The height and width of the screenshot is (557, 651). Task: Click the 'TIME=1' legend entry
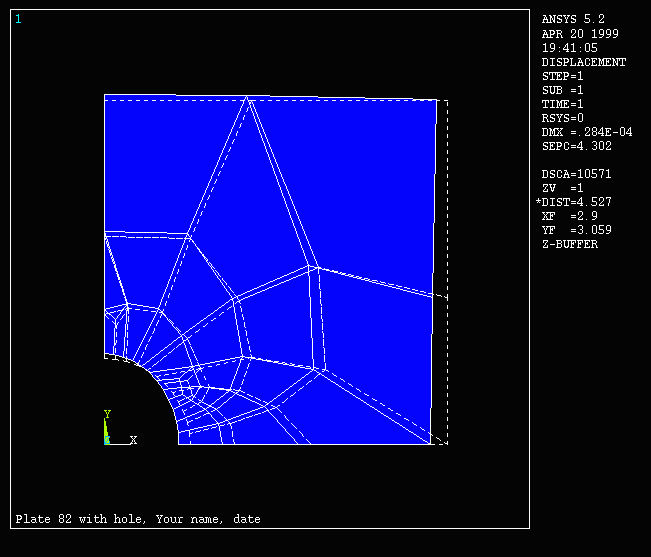pos(563,104)
